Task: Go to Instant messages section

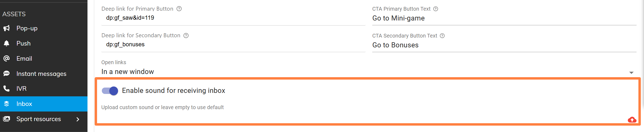Action: tap(41, 74)
